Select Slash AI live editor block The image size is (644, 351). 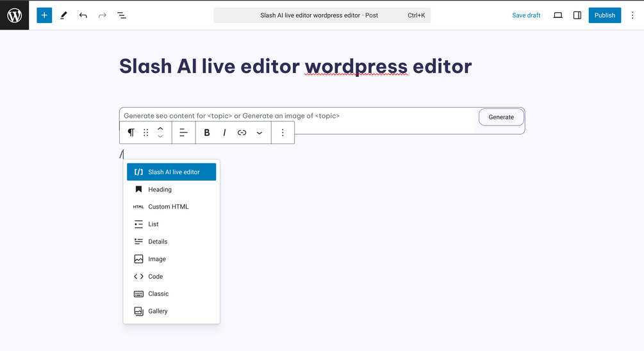pos(171,172)
